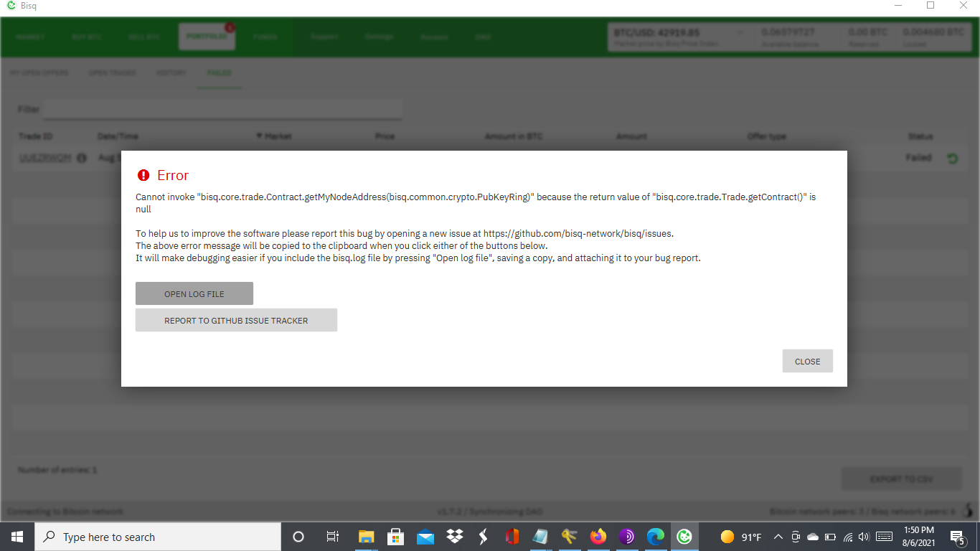Click the Bisq taskbar icon
The height and width of the screenshot is (551, 980).
684,537
